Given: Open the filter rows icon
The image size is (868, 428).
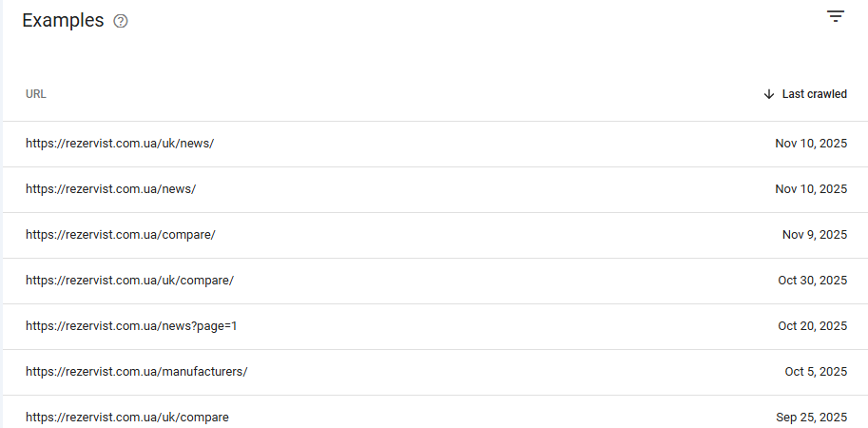Looking at the screenshot, I should (836, 16).
